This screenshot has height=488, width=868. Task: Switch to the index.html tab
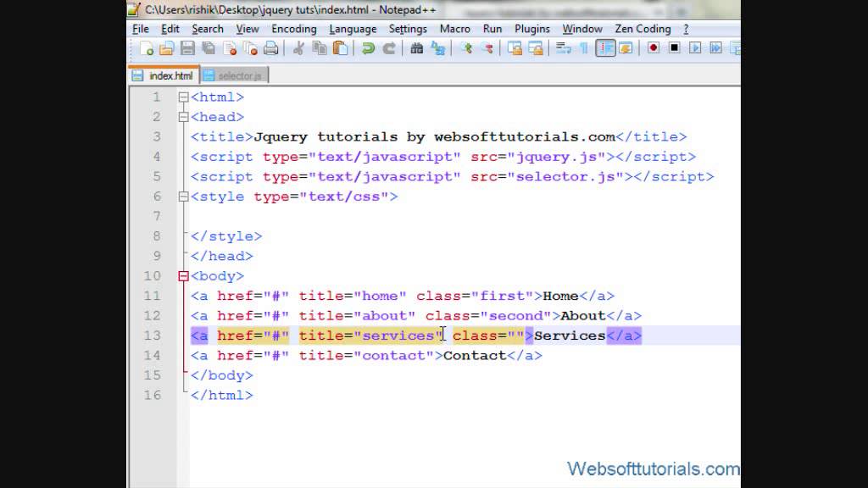coord(164,75)
